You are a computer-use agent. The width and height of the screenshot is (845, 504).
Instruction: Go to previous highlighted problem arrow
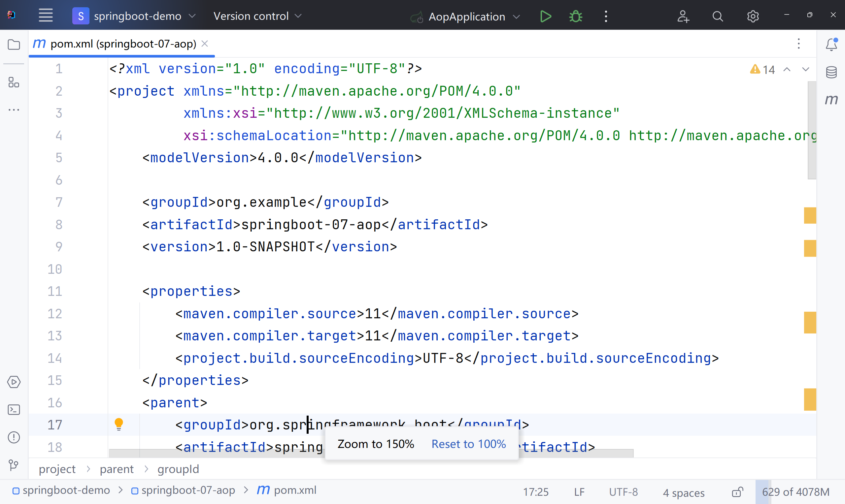tap(787, 69)
